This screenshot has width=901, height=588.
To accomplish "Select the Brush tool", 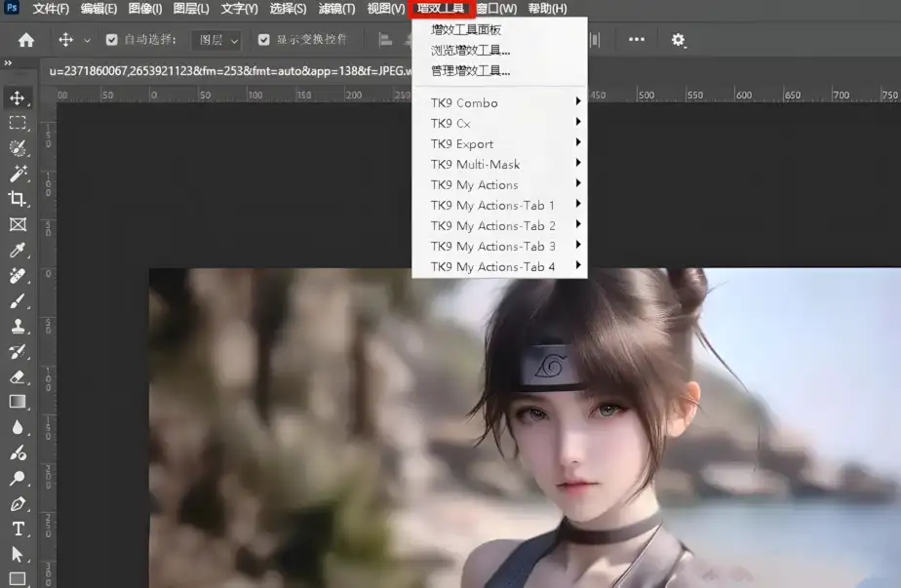I will 18,300.
